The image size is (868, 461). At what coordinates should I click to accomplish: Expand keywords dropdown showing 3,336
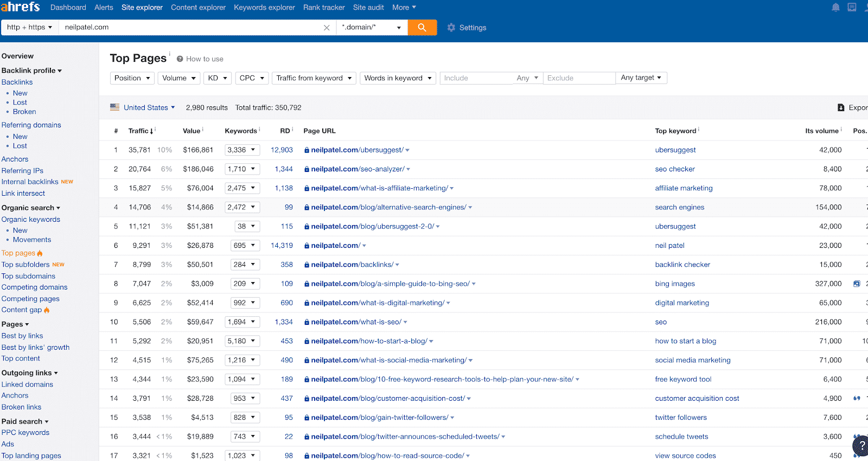(242, 150)
